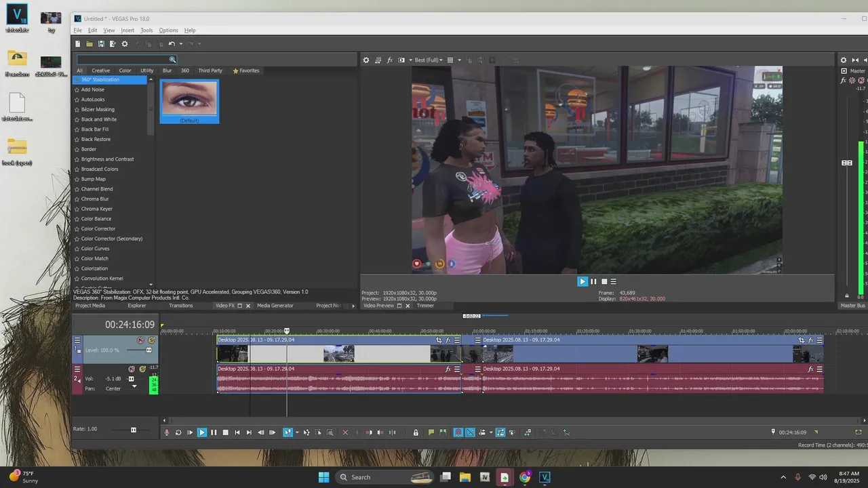Open Event Pan/Crop on first video clip
Image resolution: width=868 pixels, height=488 pixels.
tap(439, 340)
